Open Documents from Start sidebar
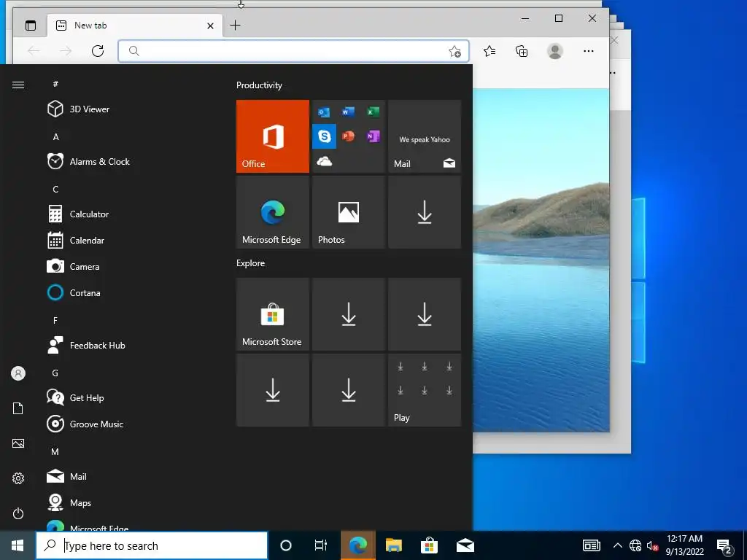The image size is (747, 560). (x=18, y=408)
